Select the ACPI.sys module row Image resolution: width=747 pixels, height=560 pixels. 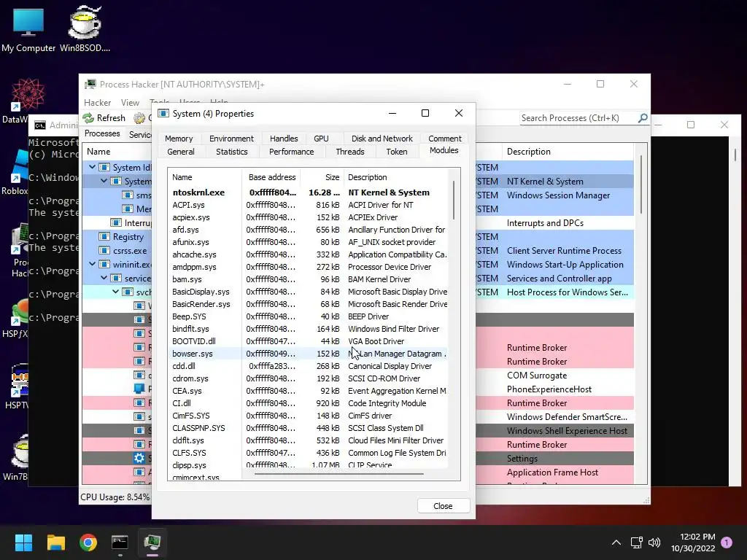(x=308, y=205)
